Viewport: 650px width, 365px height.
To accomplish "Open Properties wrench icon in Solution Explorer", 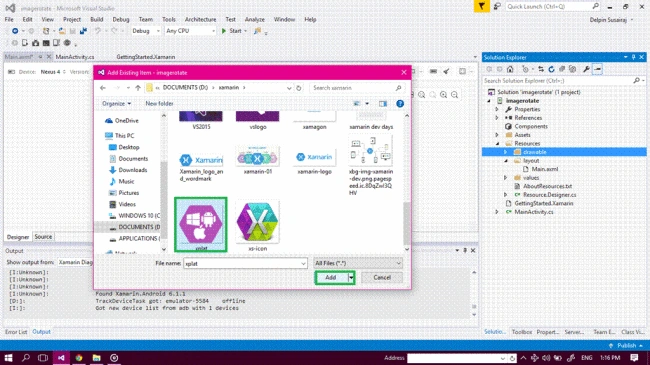I will [586, 69].
